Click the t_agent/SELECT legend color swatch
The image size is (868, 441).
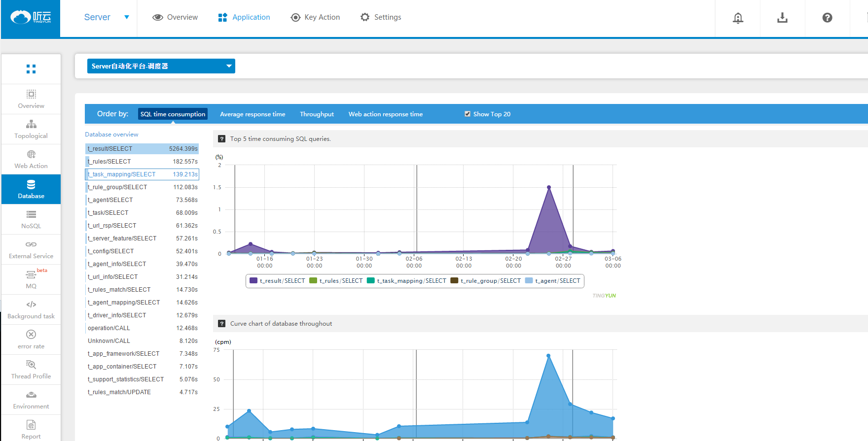pyautogui.click(x=529, y=281)
